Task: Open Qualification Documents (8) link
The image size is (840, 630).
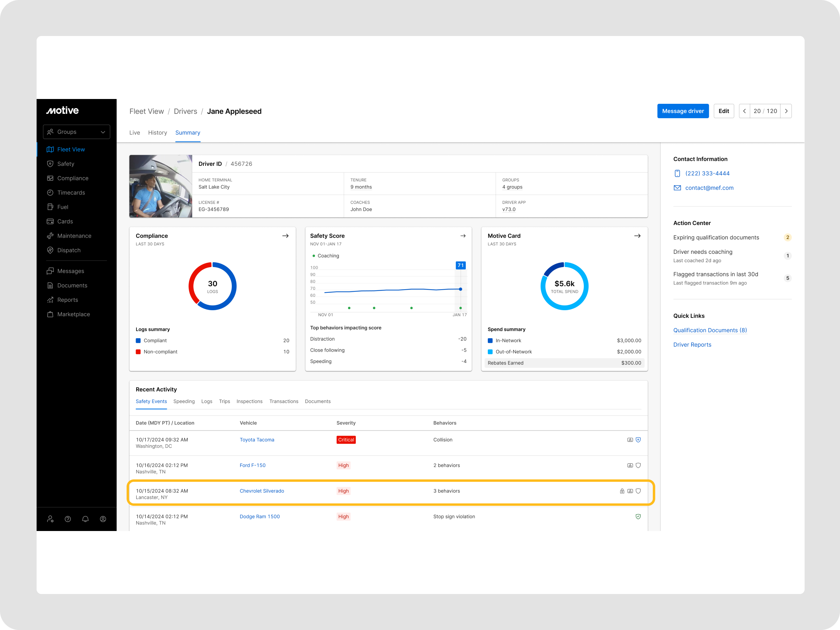Action: click(710, 330)
